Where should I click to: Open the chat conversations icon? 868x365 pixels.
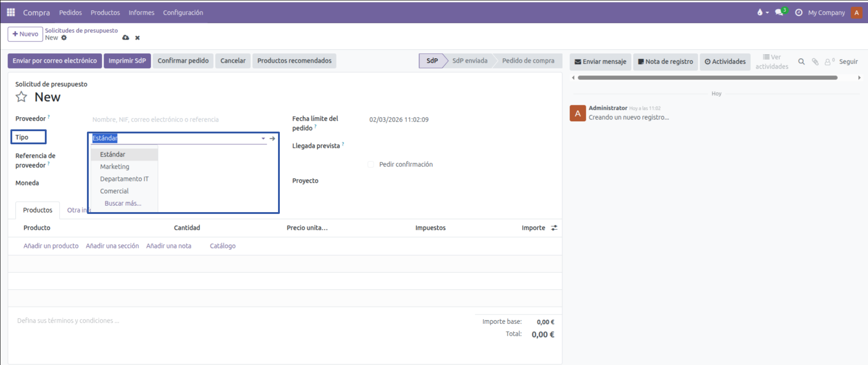779,12
